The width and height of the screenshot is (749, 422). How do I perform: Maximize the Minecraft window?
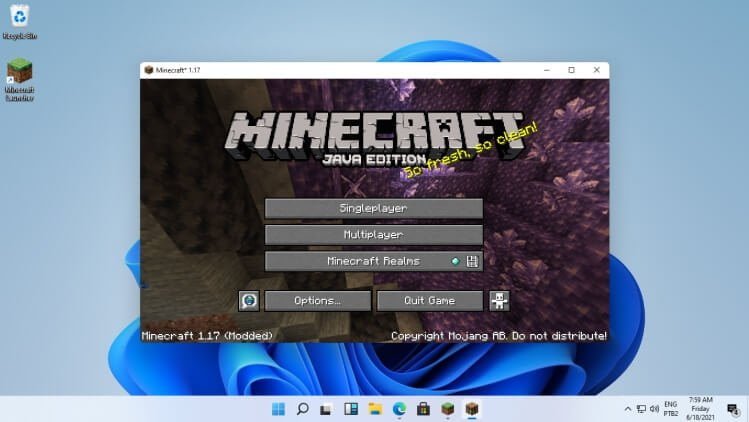tap(571, 70)
